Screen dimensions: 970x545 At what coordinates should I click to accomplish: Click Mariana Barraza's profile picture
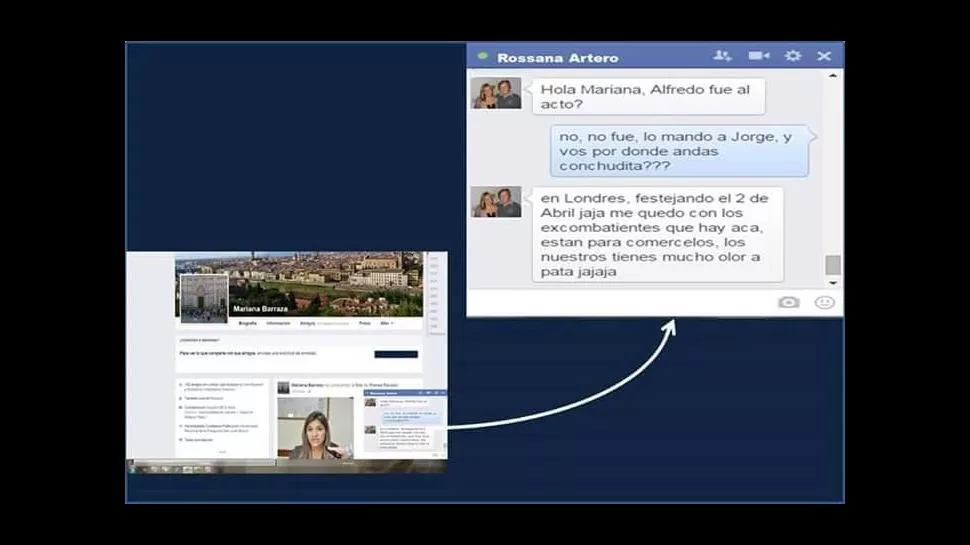pos(203,297)
